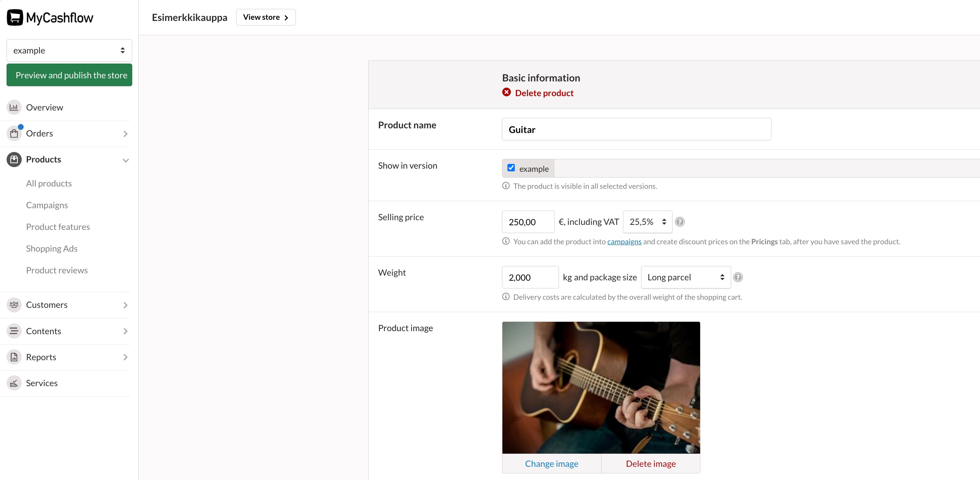Open All products submenu item

click(x=49, y=183)
